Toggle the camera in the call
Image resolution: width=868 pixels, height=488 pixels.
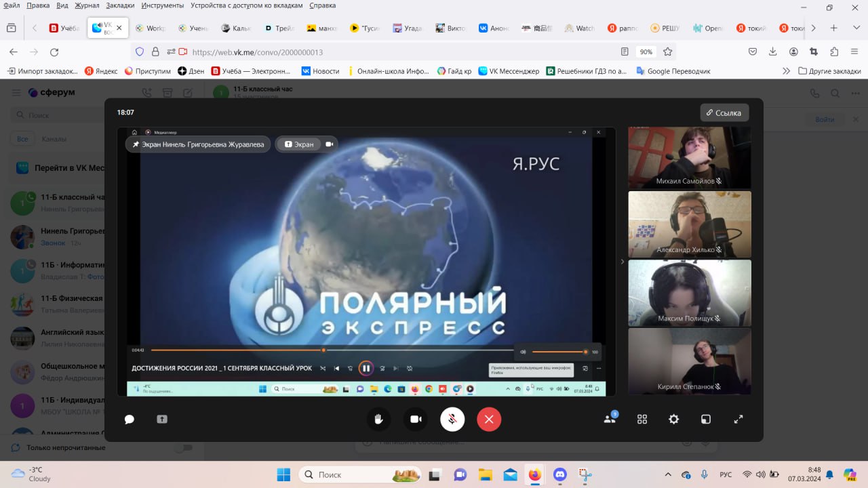(416, 420)
